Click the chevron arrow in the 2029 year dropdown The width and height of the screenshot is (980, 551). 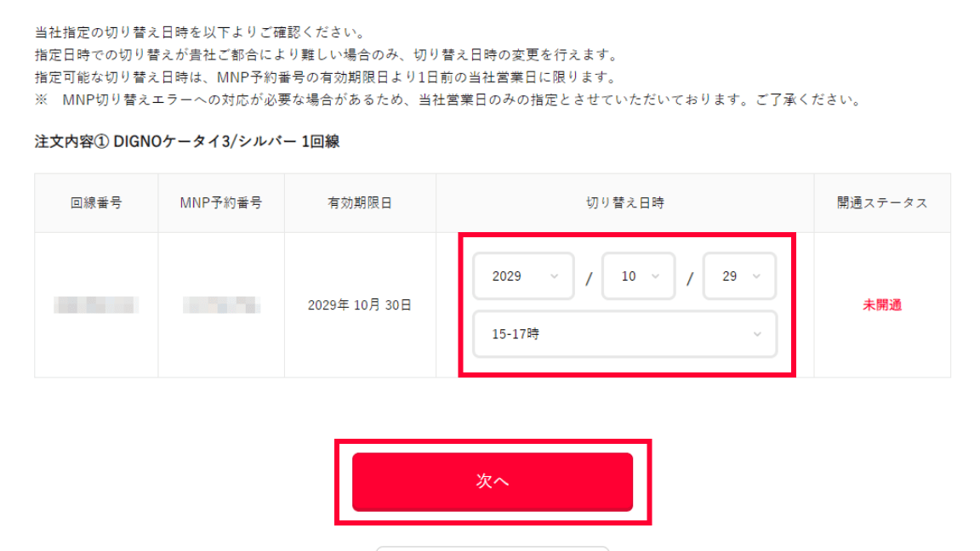pos(555,276)
